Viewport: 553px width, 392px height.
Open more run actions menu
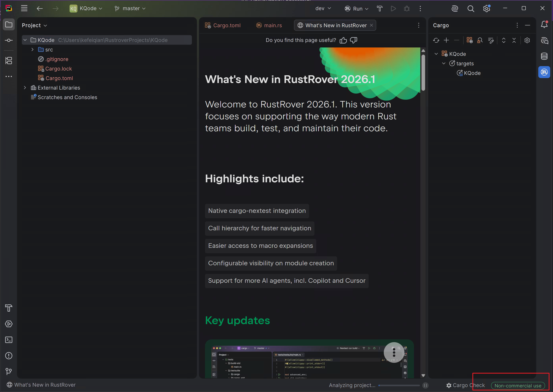coord(420,9)
